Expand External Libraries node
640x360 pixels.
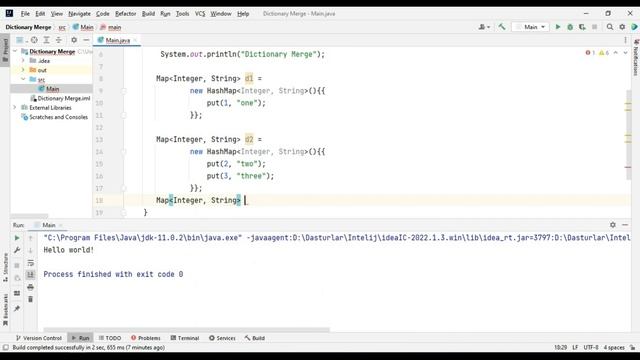pyautogui.click(x=16, y=108)
